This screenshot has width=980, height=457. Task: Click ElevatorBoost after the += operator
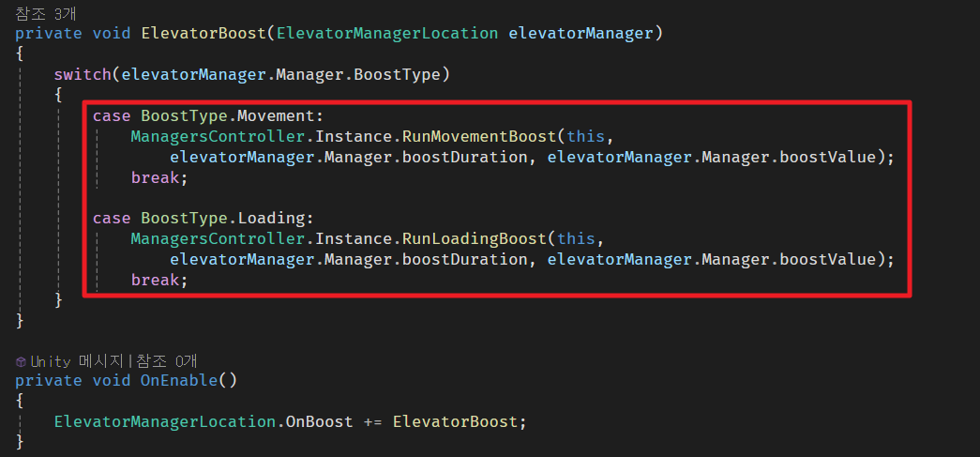pos(455,422)
